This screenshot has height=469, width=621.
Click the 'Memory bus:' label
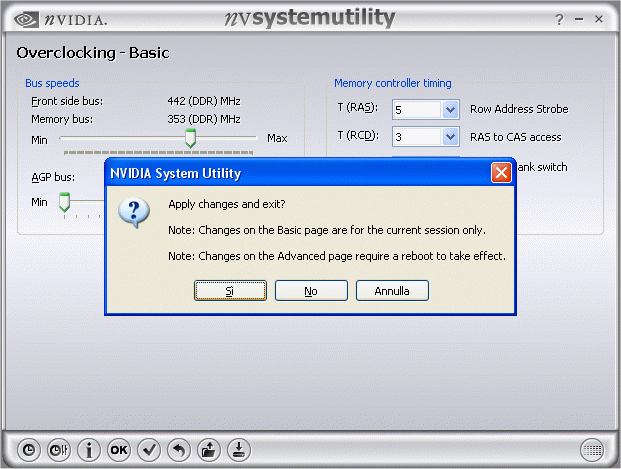[62, 119]
